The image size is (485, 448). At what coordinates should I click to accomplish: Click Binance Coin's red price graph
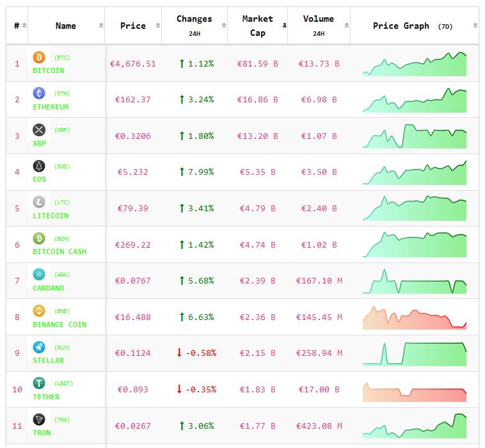(415, 317)
